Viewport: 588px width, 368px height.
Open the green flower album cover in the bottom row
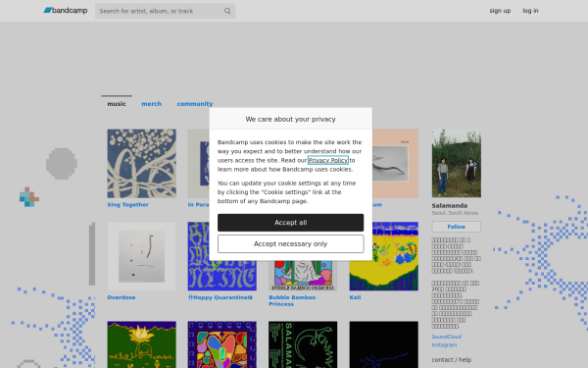pos(142,344)
